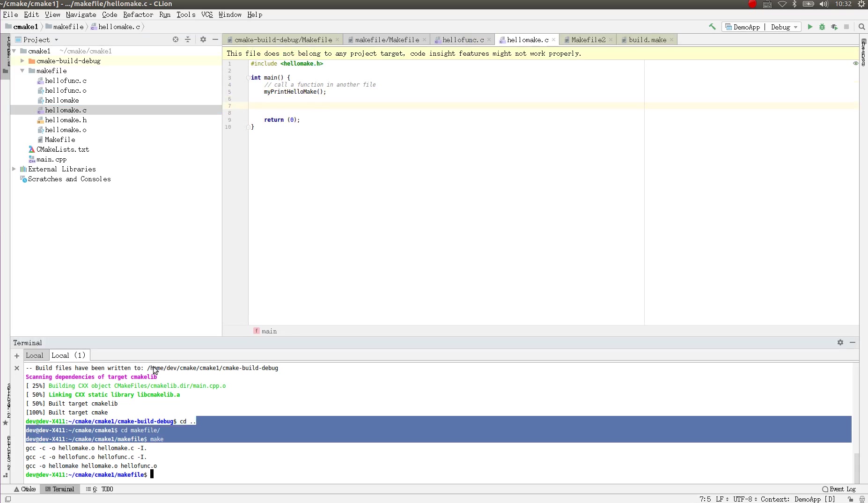This screenshot has height=503, width=868.
Task: Click the inspection eye icon in editor
Action: (855, 63)
